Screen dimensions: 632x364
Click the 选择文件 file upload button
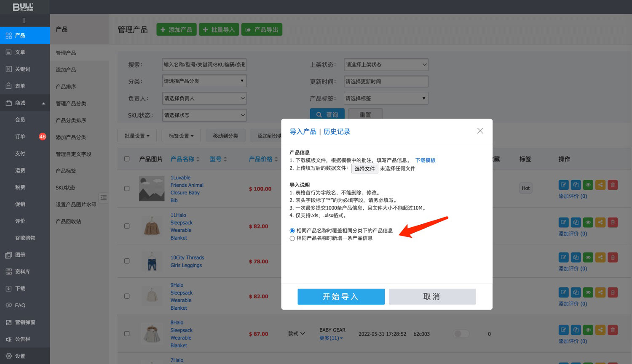coord(364,168)
